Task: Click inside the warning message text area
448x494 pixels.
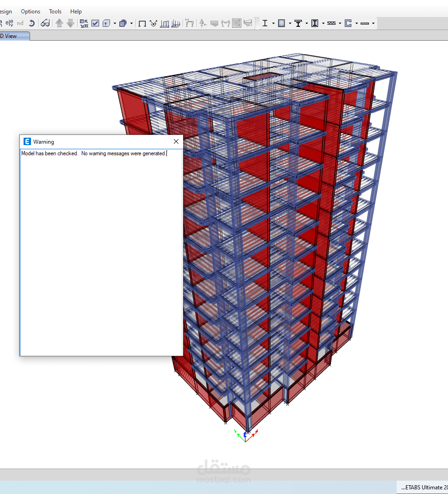Action: click(x=102, y=252)
